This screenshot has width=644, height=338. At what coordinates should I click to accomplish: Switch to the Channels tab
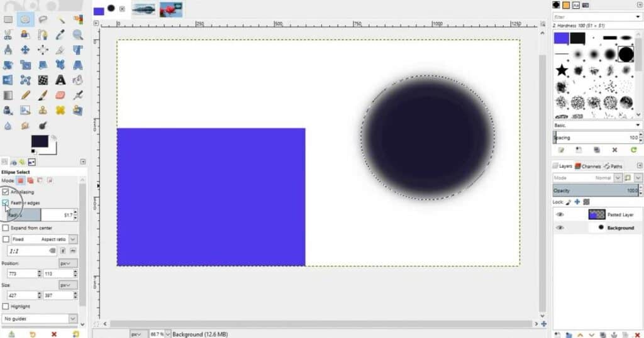[x=588, y=166]
